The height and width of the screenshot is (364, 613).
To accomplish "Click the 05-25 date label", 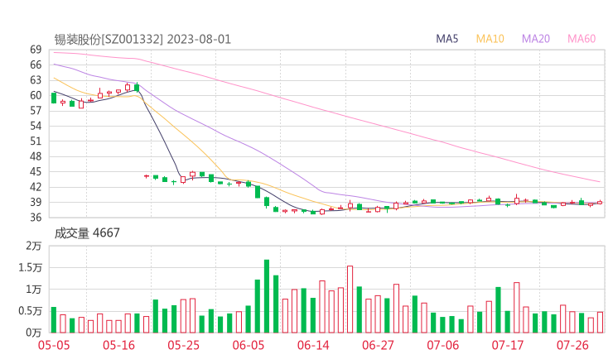I will [183, 345].
